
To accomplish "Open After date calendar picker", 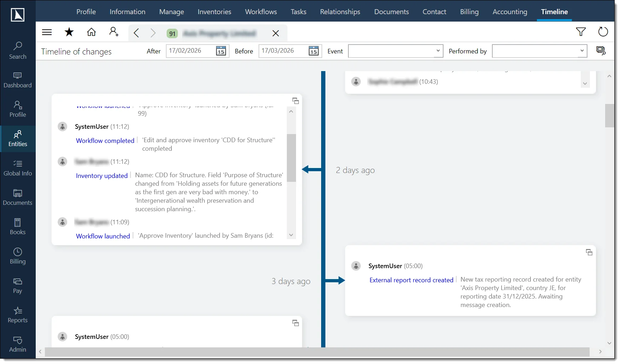I will click(x=221, y=51).
